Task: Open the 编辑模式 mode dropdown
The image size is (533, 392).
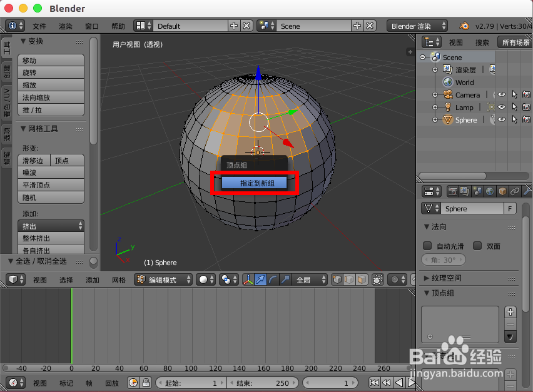Action: point(163,279)
